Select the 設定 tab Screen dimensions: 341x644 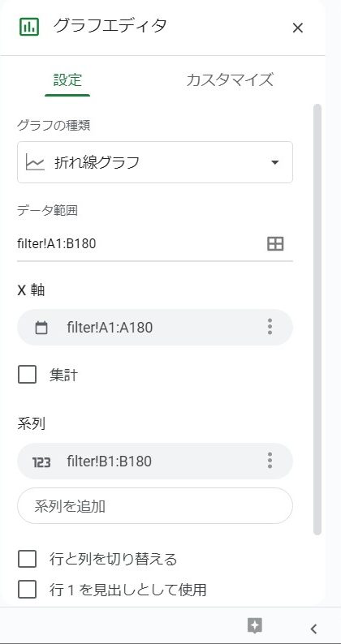point(67,79)
